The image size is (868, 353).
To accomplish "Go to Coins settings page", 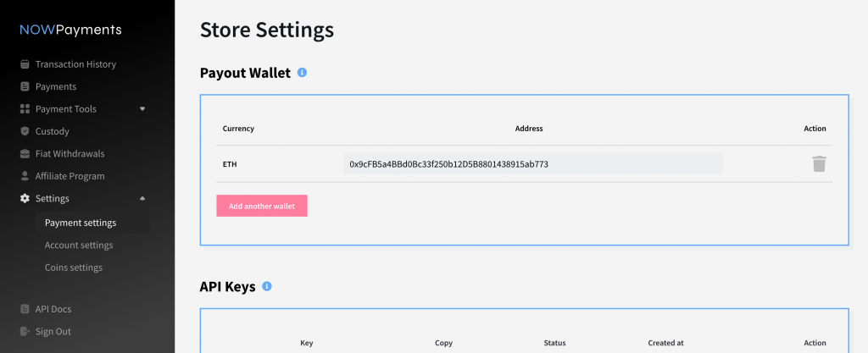I will pyautogui.click(x=74, y=268).
